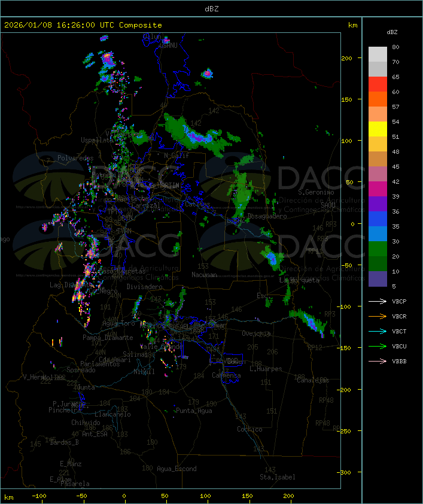The image size is (423, 504).
Task: Pick the light gray 70-80 dBZ swatch
Action: click(378, 54)
